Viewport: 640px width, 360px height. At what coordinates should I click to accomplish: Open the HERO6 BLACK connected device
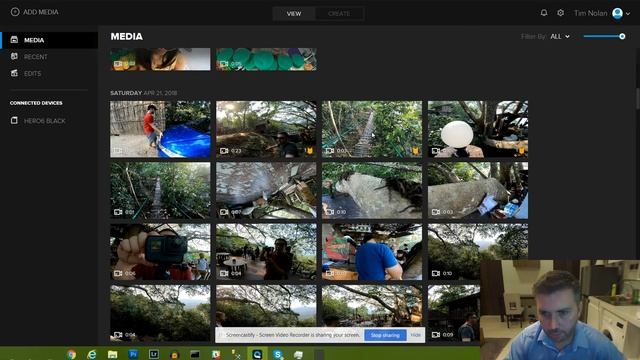click(x=44, y=121)
